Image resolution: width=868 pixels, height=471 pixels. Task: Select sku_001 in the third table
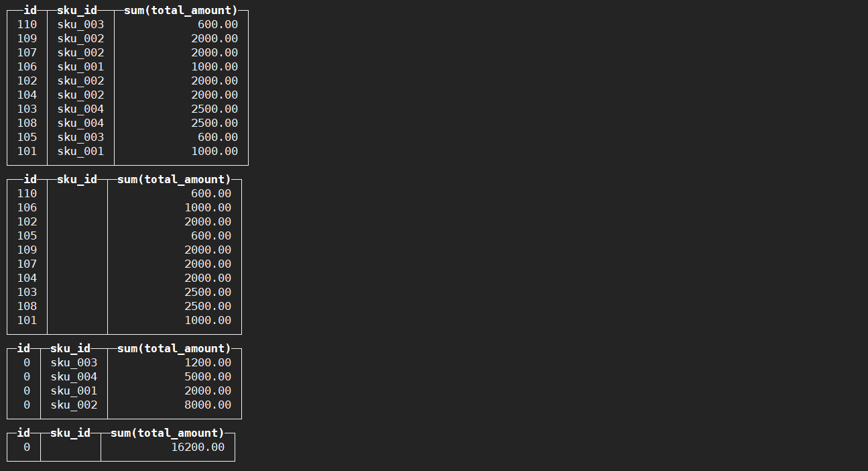pyautogui.click(x=74, y=390)
